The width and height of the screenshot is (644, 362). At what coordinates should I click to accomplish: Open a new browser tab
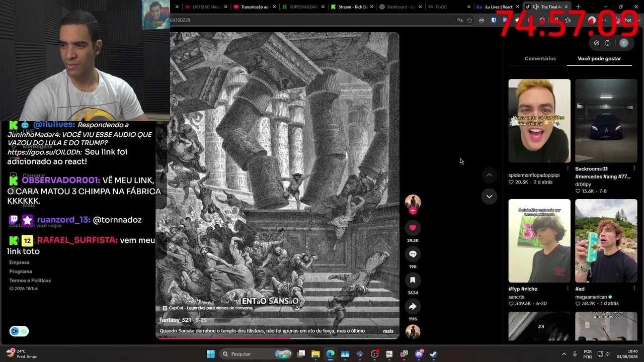(578, 7)
